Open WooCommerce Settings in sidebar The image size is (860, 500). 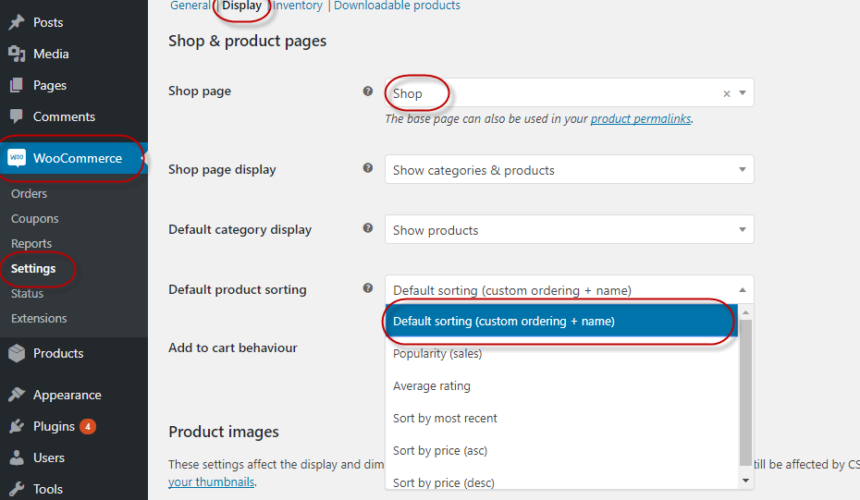pyautogui.click(x=33, y=269)
